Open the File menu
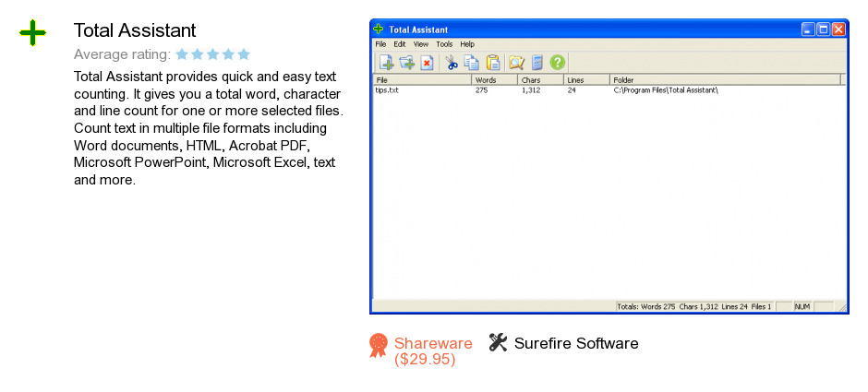Screen dimensions: 868x392 pos(380,44)
